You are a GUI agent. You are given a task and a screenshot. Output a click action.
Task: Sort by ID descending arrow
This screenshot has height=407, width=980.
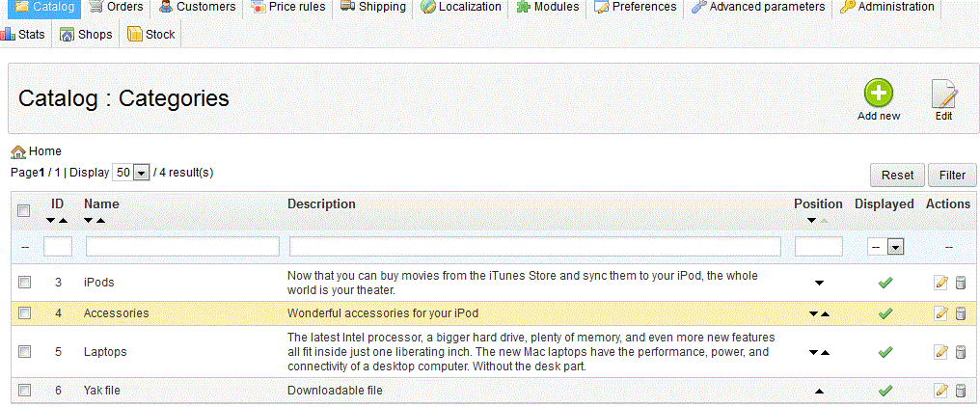(51, 221)
